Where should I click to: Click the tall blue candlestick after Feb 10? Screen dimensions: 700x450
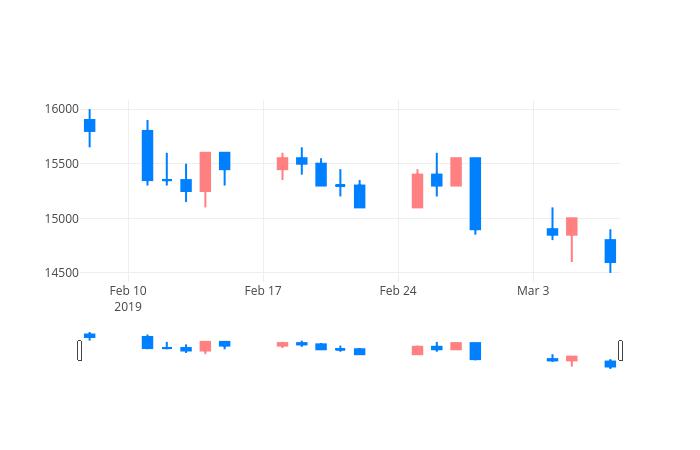147,155
